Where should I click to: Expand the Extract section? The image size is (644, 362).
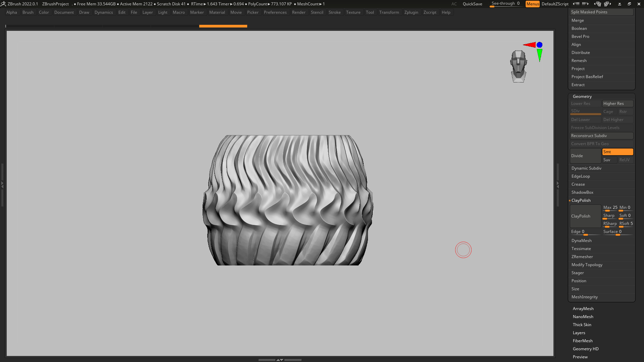[578, 85]
